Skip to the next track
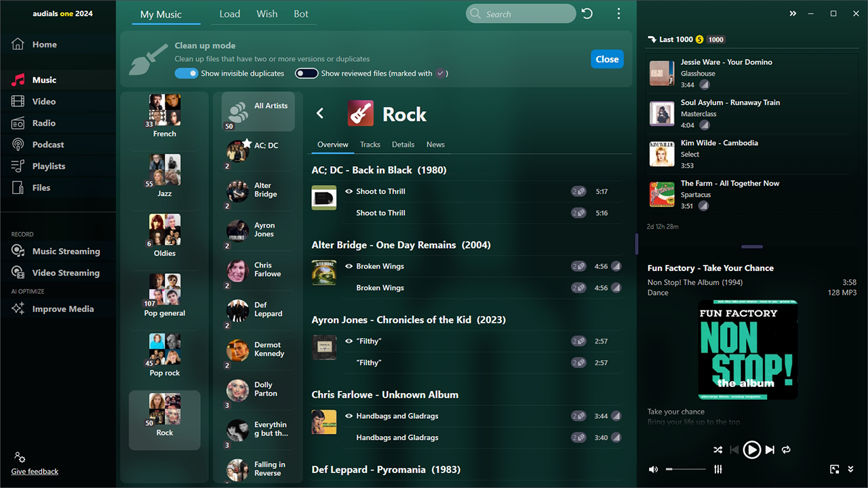Screen dimensions: 868x488 [770, 449]
